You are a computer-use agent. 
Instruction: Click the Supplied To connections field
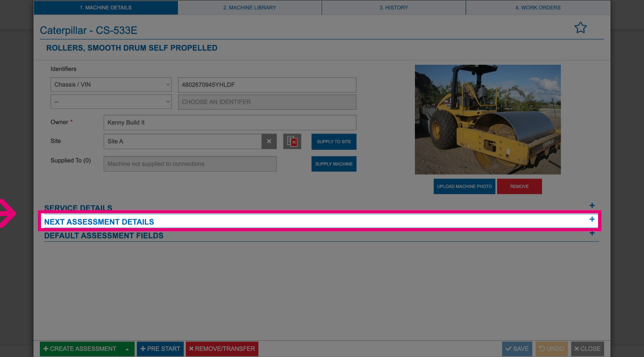pos(190,164)
